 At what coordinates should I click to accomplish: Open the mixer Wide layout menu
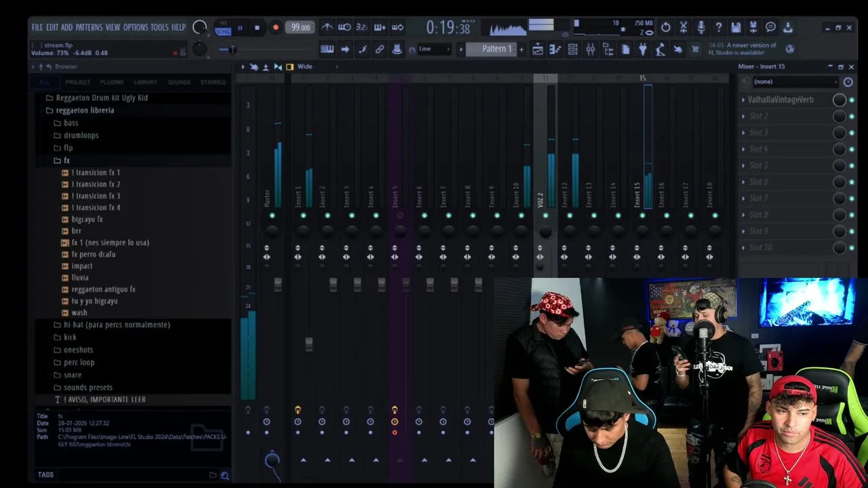304,66
